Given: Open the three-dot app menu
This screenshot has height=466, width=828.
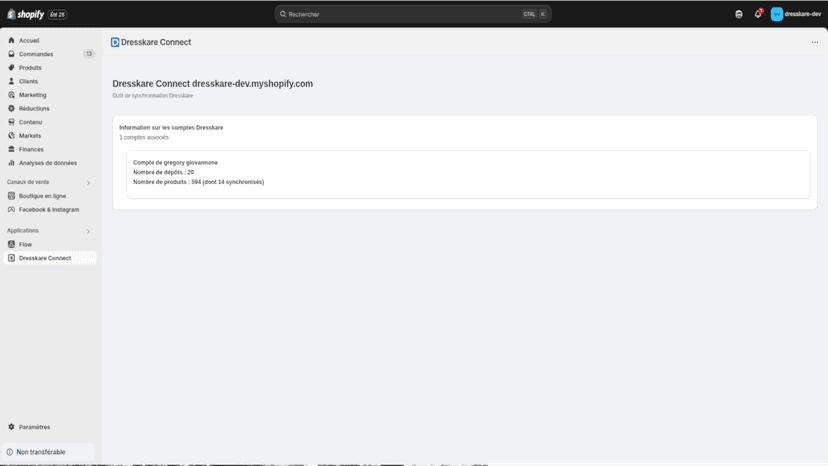Looking at the screenshot, I should tap(815, 42).
